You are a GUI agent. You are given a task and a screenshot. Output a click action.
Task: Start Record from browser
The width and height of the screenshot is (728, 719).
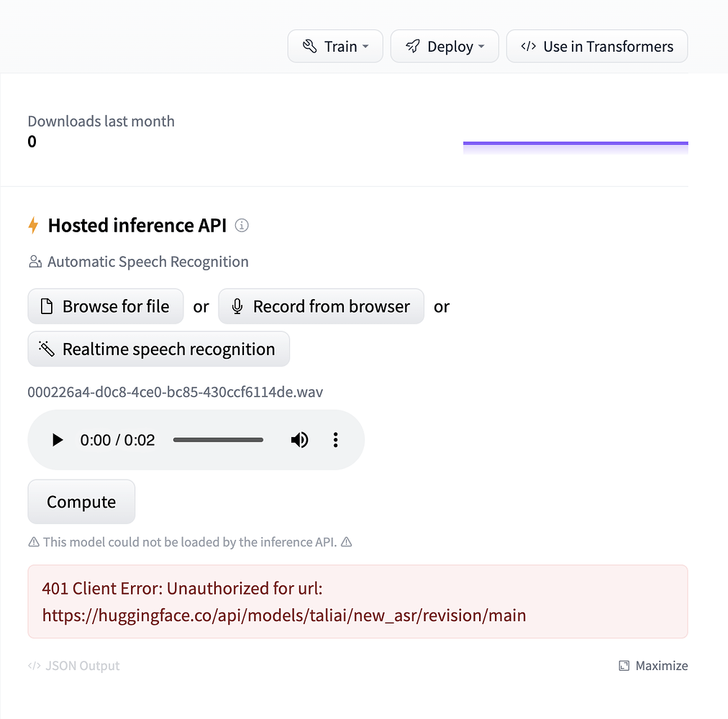(321, 307)
